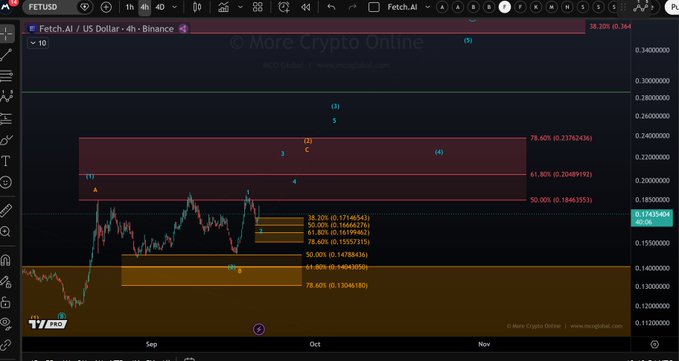Viewport: 679px width, 361px height.
Task: Click the 78.60% (0.13046180) retracement label
Action: click(336, 285)
